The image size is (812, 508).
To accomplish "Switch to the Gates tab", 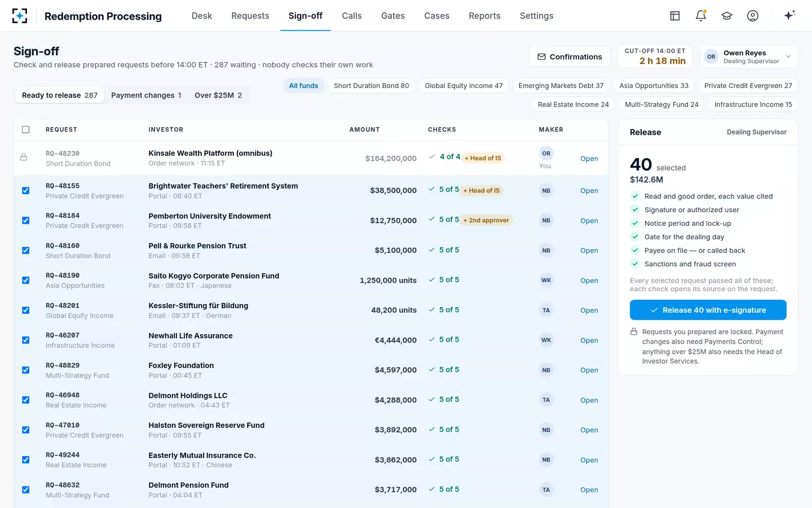I will point(392,16).
